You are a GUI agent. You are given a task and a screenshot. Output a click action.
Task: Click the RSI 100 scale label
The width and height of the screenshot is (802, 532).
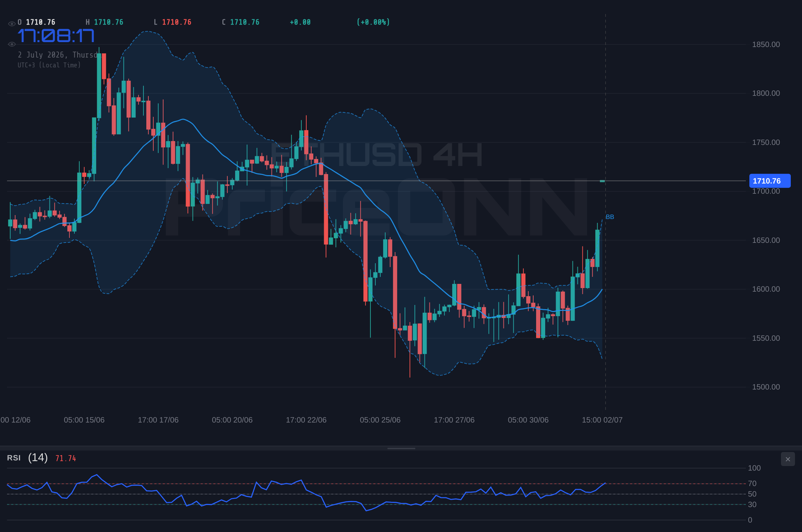tap(754, 468)
